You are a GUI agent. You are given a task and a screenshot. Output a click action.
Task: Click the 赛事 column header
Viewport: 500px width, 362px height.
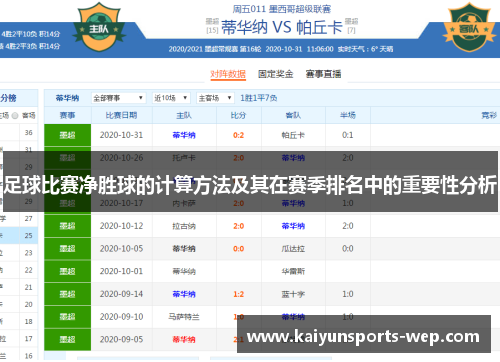click(67, 115)
